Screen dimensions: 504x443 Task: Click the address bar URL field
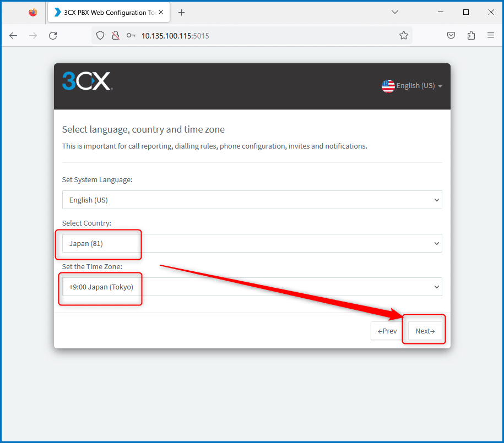tap(267, 36)
